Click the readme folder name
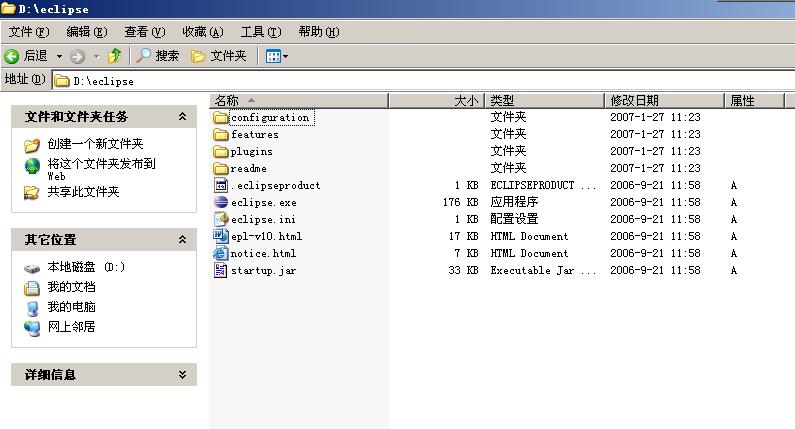 click(x=248, y=168)
